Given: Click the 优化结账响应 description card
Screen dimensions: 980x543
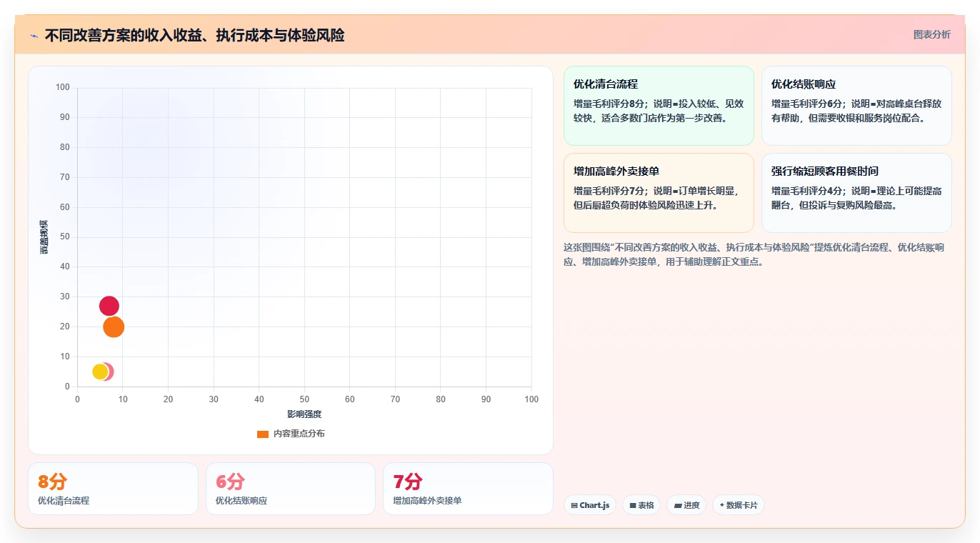Looking at the screenshot, I should tap(856, 106).
